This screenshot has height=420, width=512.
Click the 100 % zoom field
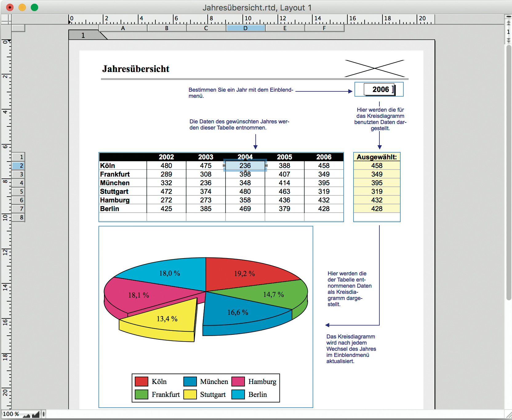[11, 414]
